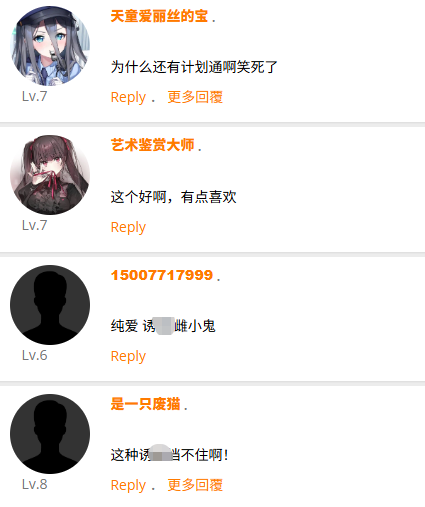Screen dimensions: 425x507
Task: Open username 天童爱丽丝的宝 profile
Action: click(x=159, y=16)
